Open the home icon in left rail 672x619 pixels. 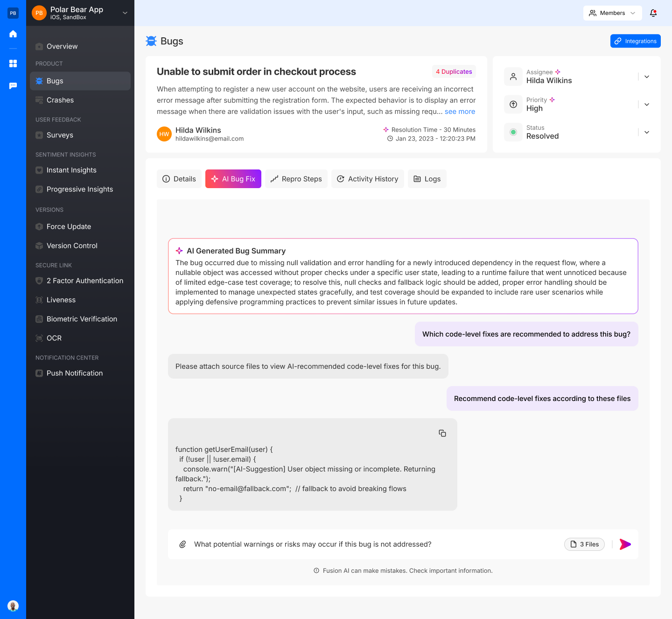point(13,34)
